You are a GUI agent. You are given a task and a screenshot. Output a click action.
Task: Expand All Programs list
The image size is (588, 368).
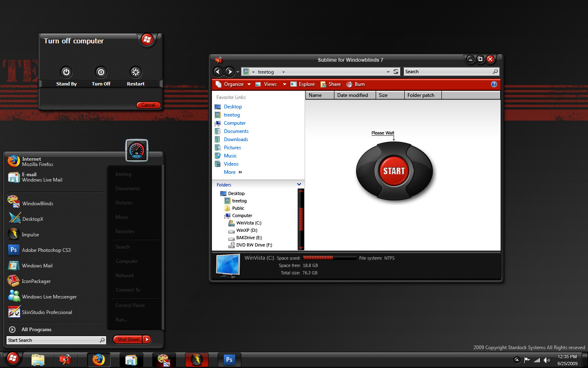coord(31,329)
